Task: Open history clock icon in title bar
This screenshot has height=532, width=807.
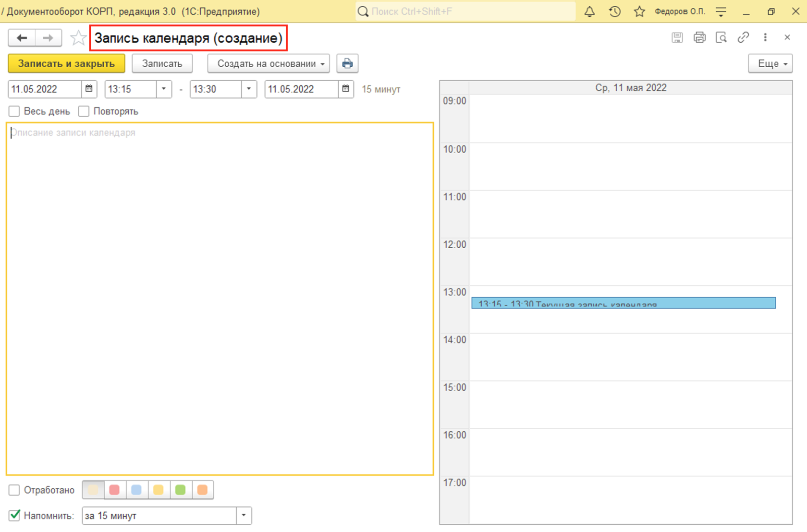Action: (614, 12)
